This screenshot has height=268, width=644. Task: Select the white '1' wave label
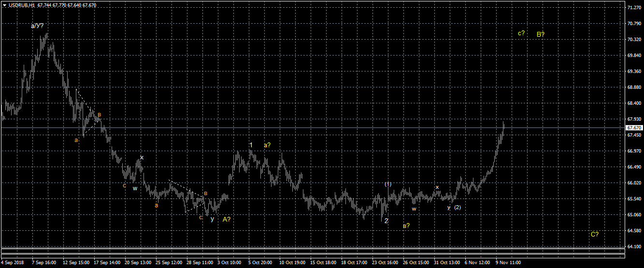coord(251,145)
